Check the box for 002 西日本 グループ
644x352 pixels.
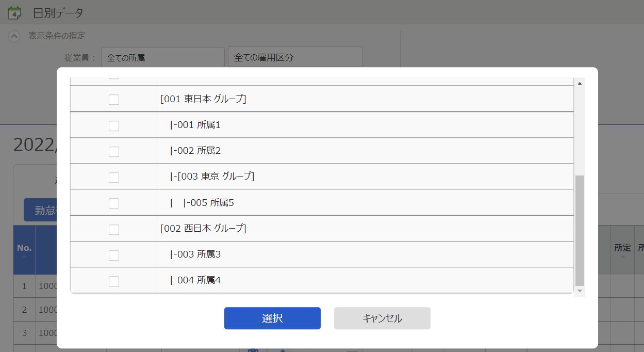pyautogui.click(x=114, y=229)
